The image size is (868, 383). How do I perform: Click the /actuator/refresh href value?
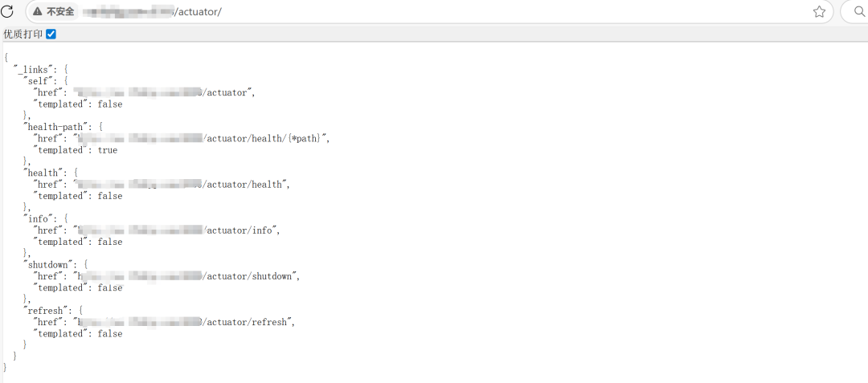coord(182,322)
